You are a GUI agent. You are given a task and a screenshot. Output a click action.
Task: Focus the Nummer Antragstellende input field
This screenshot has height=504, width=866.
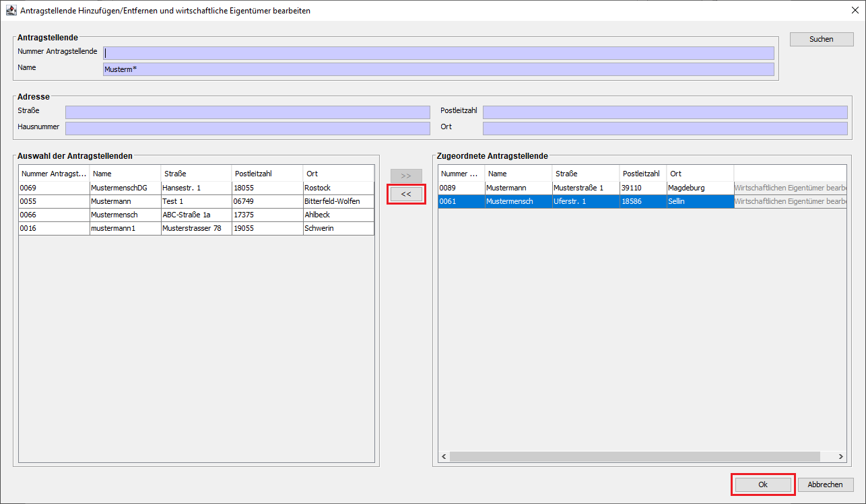point(438,53)
